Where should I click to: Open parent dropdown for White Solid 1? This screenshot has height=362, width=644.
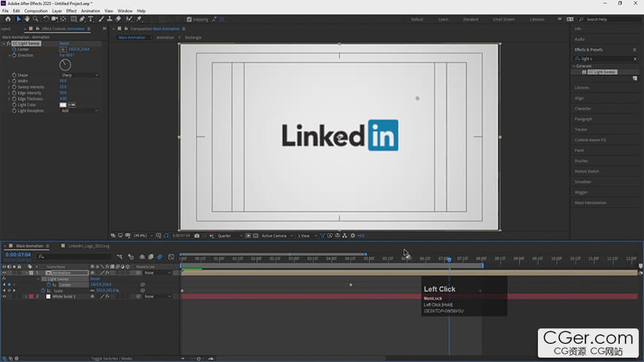click(157, 296)
